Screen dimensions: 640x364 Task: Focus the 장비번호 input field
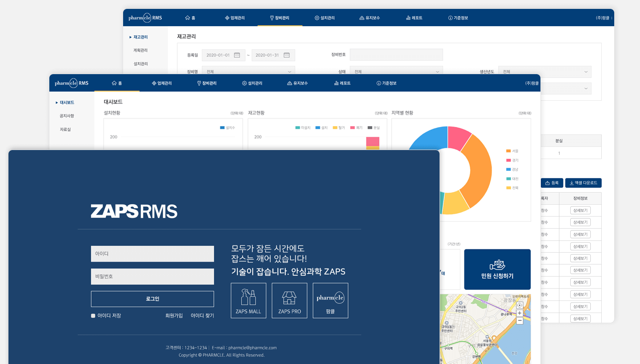coord(396,55)
